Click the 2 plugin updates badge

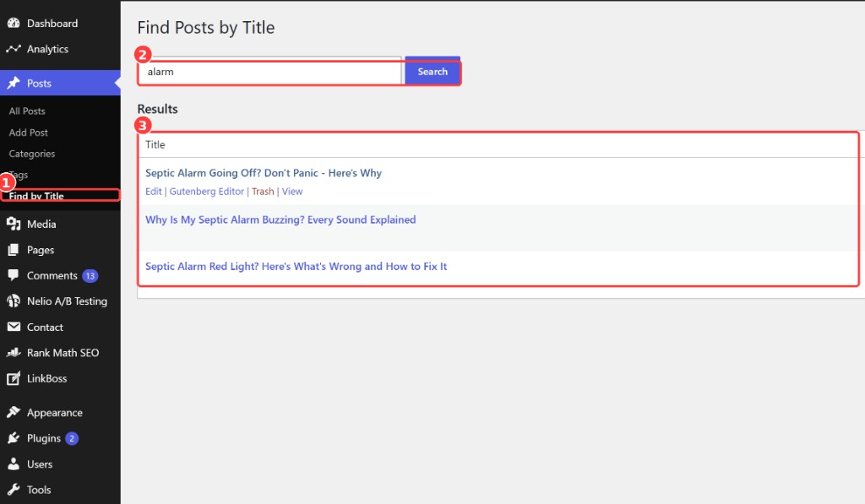(72, 438)
